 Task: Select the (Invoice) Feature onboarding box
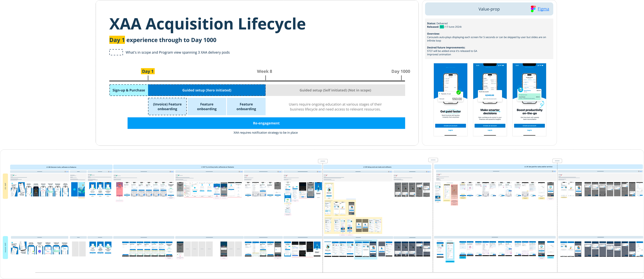tap(167, 107)
